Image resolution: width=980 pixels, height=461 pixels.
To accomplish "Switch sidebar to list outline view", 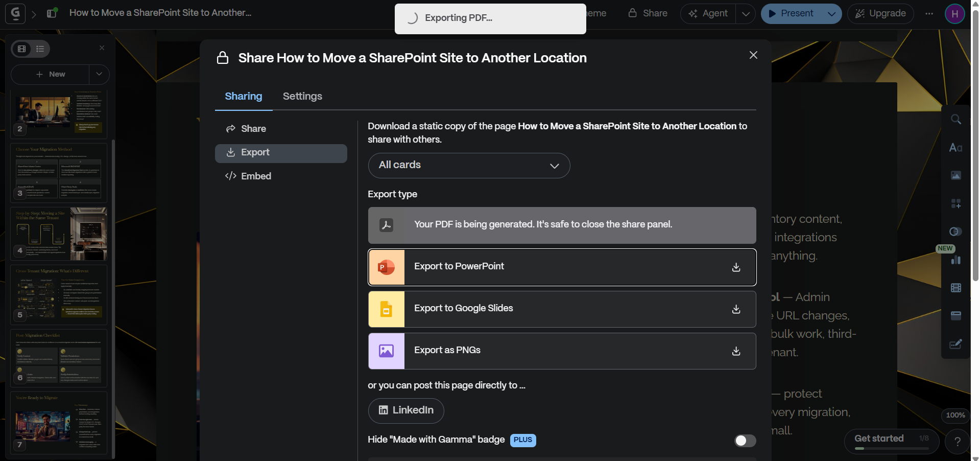I will [40, 49].
